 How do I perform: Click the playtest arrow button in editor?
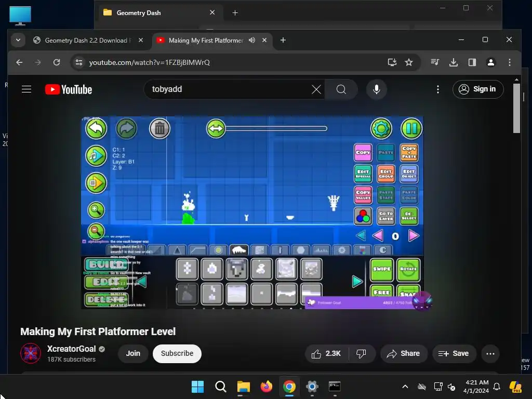coord(96,183)
